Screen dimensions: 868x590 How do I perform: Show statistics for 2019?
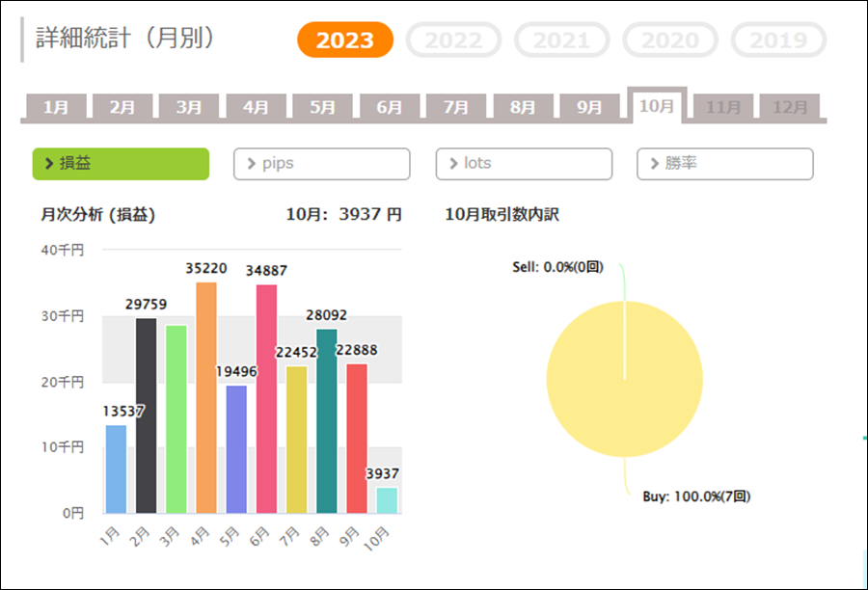click(x=778, y=40)
